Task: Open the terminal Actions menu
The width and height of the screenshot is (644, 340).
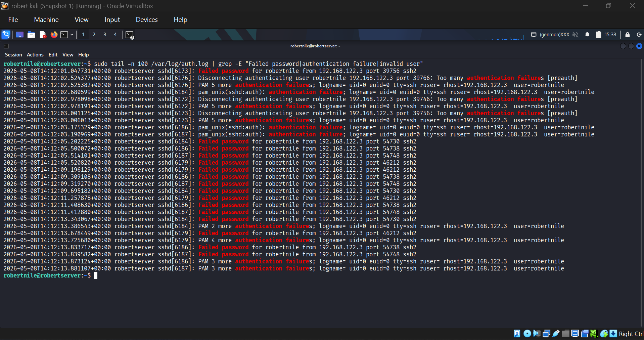Action: tap(35, 55)
